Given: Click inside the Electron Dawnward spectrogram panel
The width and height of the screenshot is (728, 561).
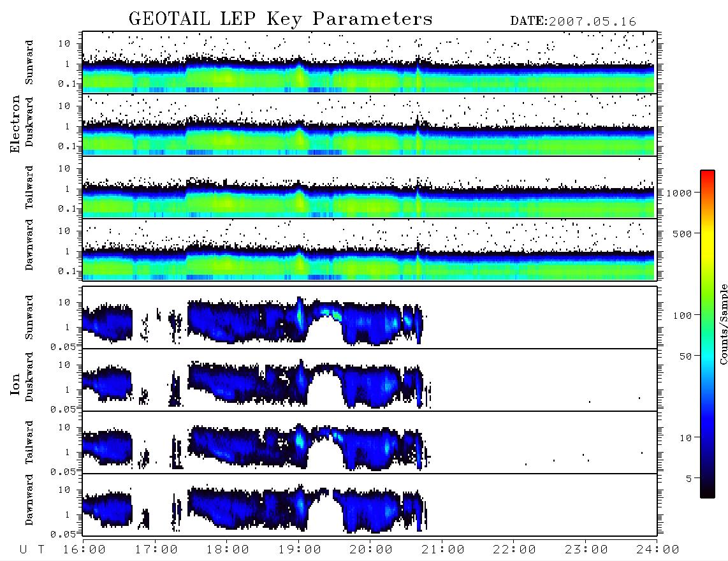Looking at the screenshot, I should 370,250.
